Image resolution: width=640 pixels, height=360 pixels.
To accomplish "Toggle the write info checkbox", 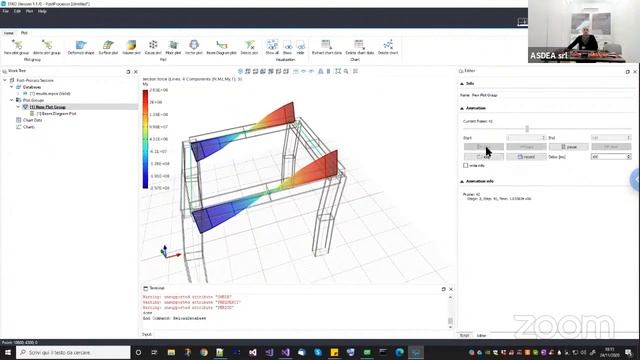I will point(466,165).
